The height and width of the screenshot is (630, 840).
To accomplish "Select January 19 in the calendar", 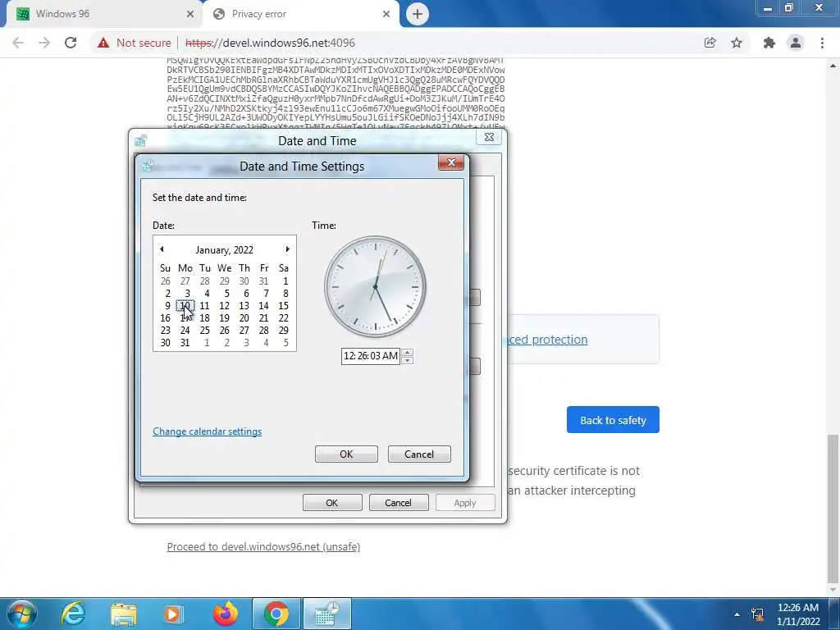I will tap(225, 318).
